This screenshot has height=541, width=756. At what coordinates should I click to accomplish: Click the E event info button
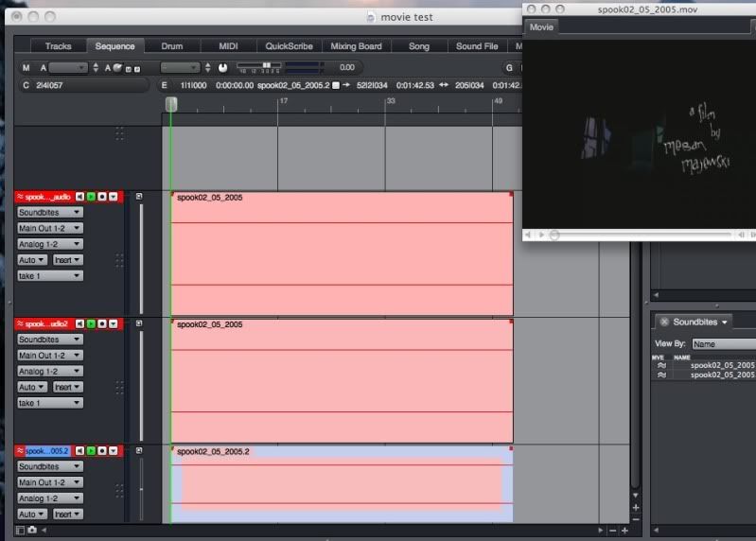(165, 85)
